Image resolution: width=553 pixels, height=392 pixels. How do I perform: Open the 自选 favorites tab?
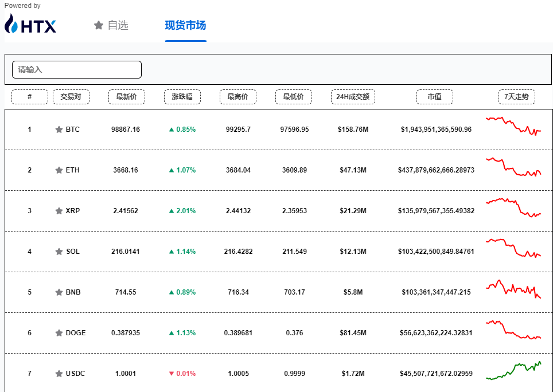tap(111, 25)
